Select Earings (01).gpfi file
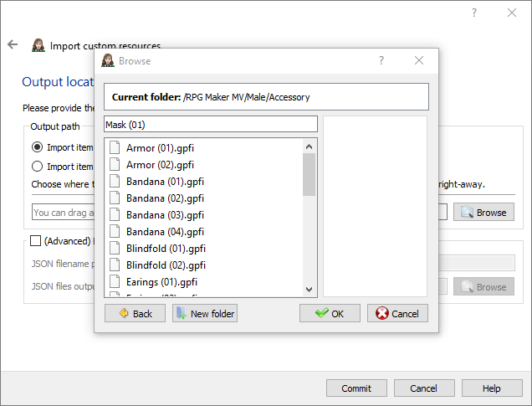 pos(161,282)
